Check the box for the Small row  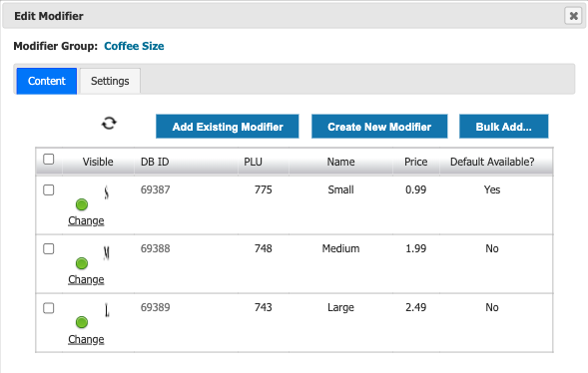click(48, 189)
